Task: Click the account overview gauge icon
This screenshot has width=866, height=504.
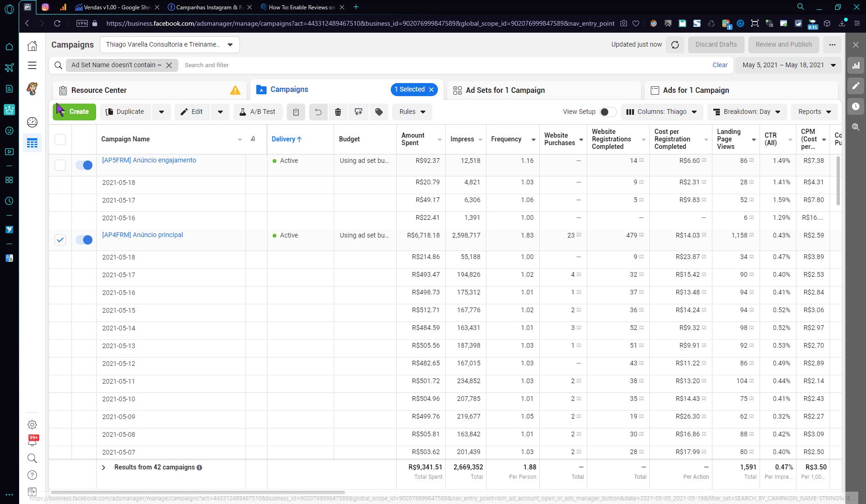Action: 32,122
